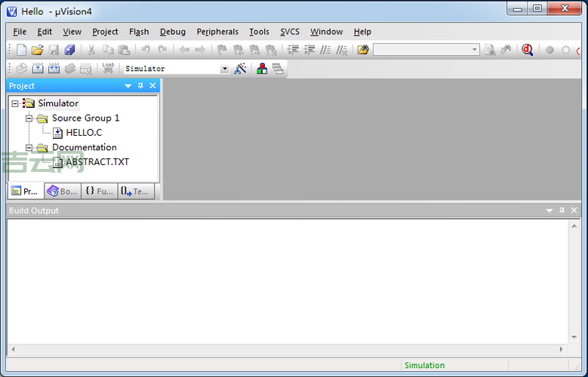Open the Manage Components colored blocks icon

262,69
